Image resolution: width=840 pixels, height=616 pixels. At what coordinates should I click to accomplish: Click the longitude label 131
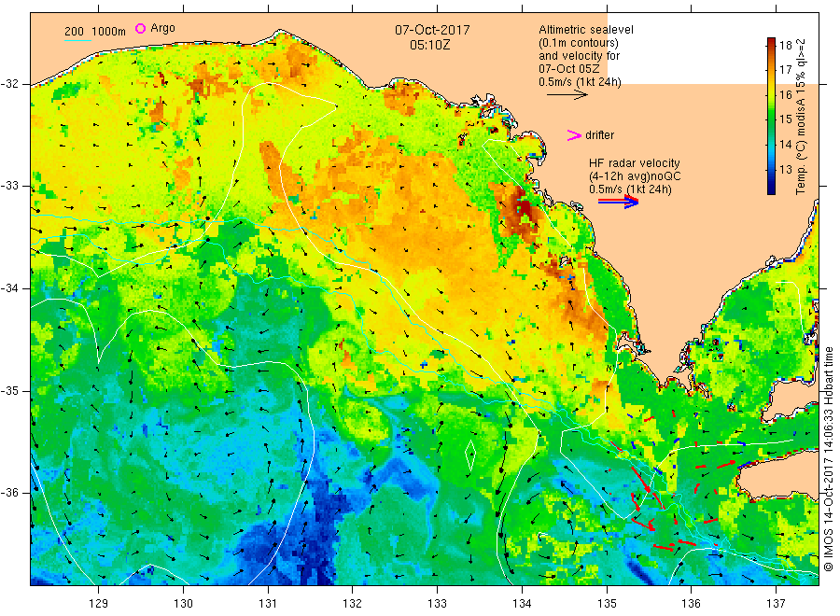[268, 603]
